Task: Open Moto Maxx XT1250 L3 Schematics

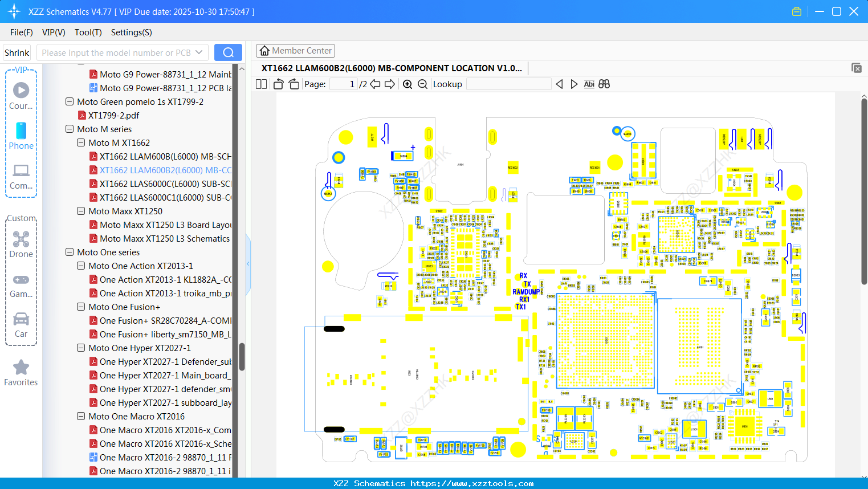Action: [160, 239]
